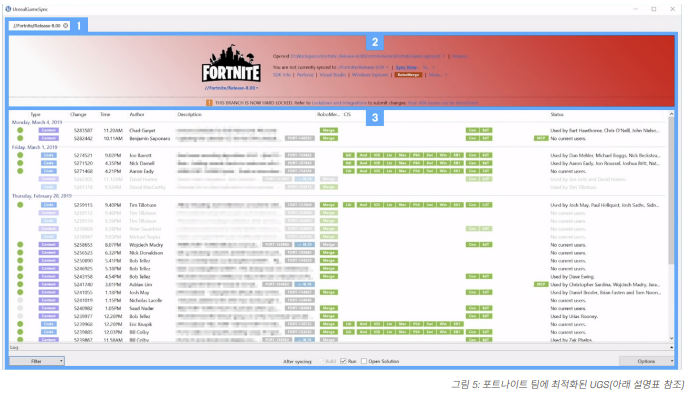Click the orange hard-lock warning icon
The height and width of the screenshot is (396, 692).
tap(209, 103)
